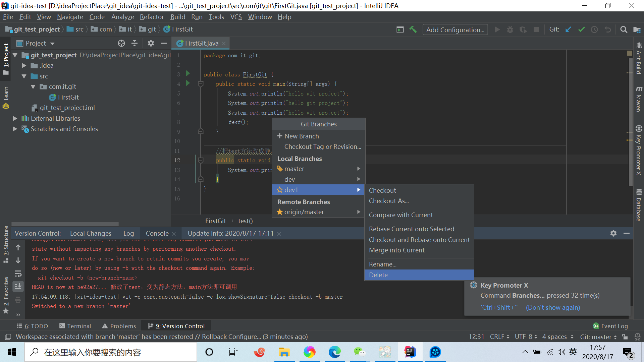Open Project panel settings gear
This screenshot has width=644, height=362.
(x=151, y=43)
